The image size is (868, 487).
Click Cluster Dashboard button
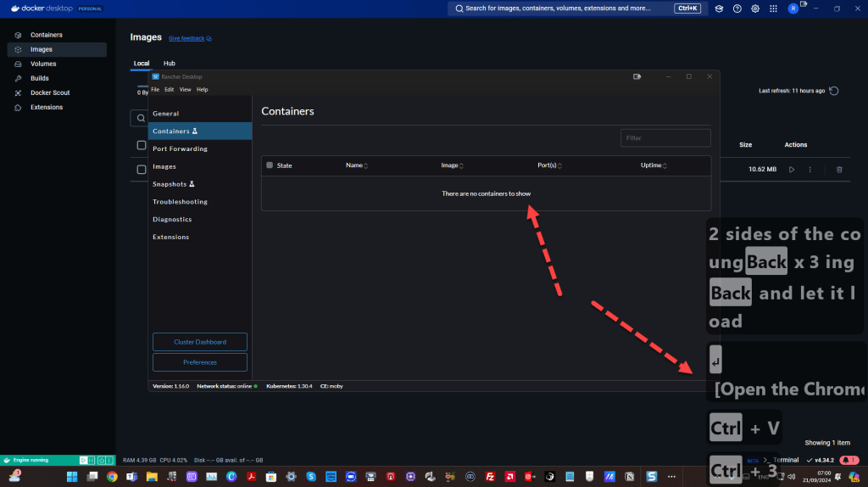[200, 342]
